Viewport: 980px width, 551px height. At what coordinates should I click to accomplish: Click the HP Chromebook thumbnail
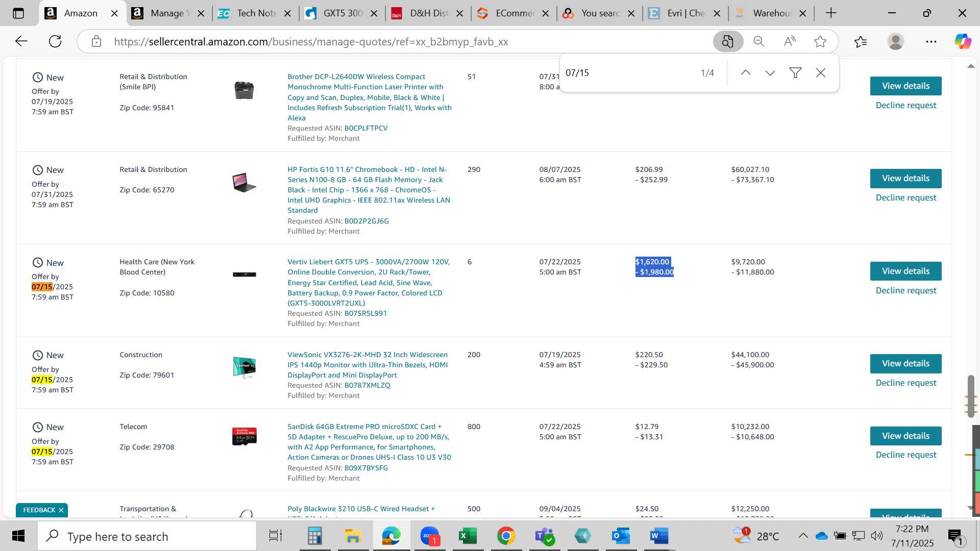tap(244, 183)
